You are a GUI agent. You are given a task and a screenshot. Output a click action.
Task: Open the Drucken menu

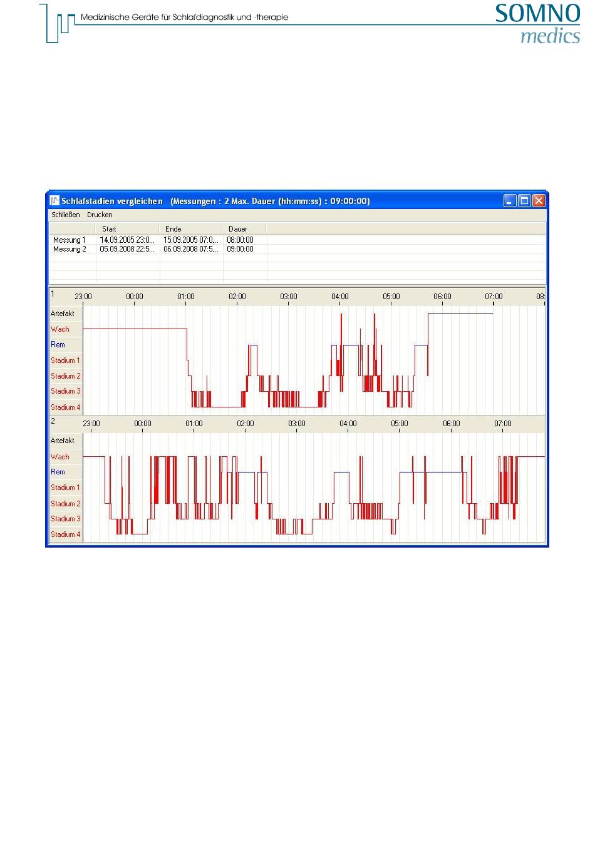[100, 215]
